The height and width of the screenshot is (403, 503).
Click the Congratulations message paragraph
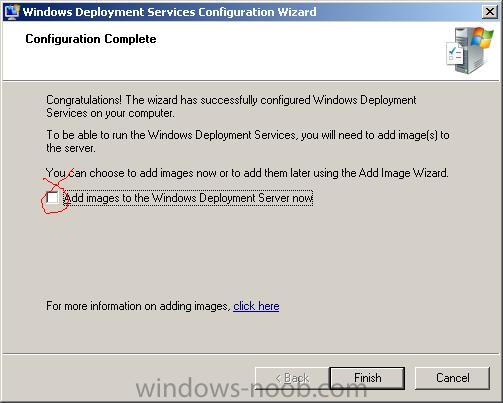pyautogui.click(x=231, y=106)
